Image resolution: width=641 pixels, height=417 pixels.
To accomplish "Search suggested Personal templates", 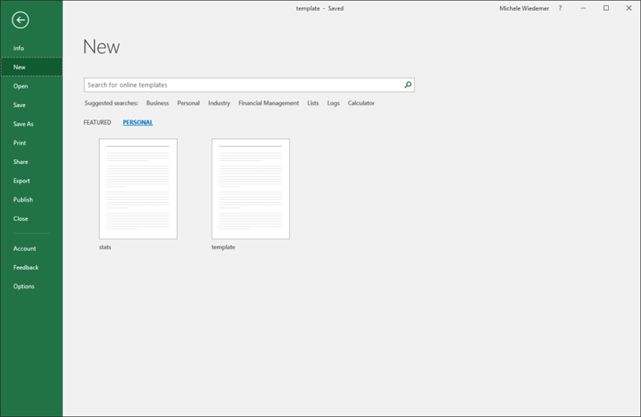I will pyautogui.click(x=188, y=103).
